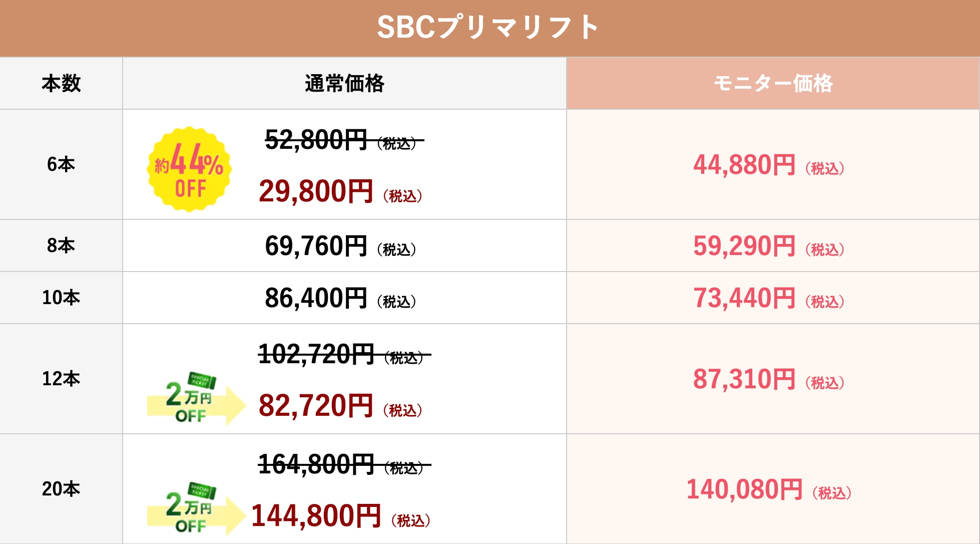Click the 140,080円 monitor price
Image resolution: width=980 pixels, height=544 pixels.
pyautogui.click(x=744, y=489)
